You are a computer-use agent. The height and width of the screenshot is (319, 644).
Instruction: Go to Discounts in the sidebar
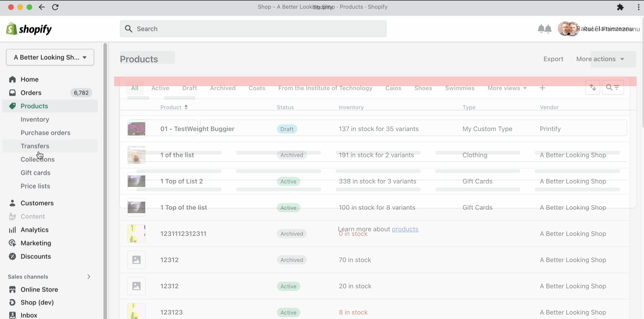[35, 256]
